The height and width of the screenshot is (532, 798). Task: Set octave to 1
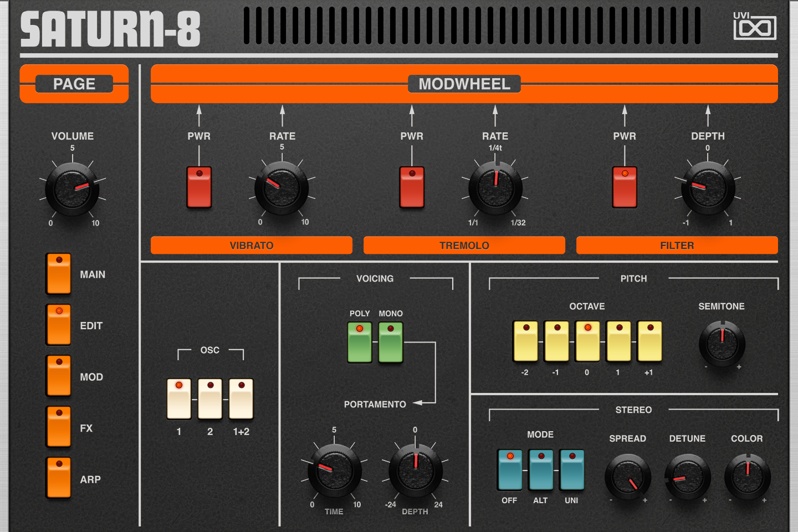[x=619, y=341]
